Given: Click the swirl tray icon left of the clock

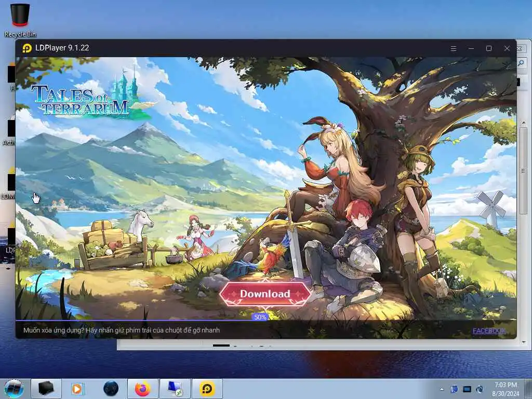Looking at the screenshot, I should coord(480,389).
